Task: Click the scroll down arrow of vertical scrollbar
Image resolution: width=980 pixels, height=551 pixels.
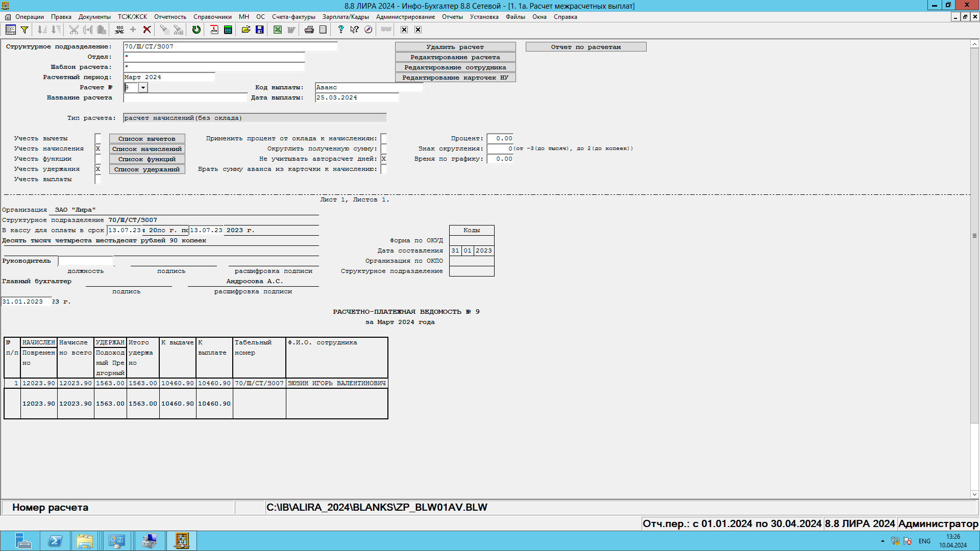Action: (x=974, y=494)
